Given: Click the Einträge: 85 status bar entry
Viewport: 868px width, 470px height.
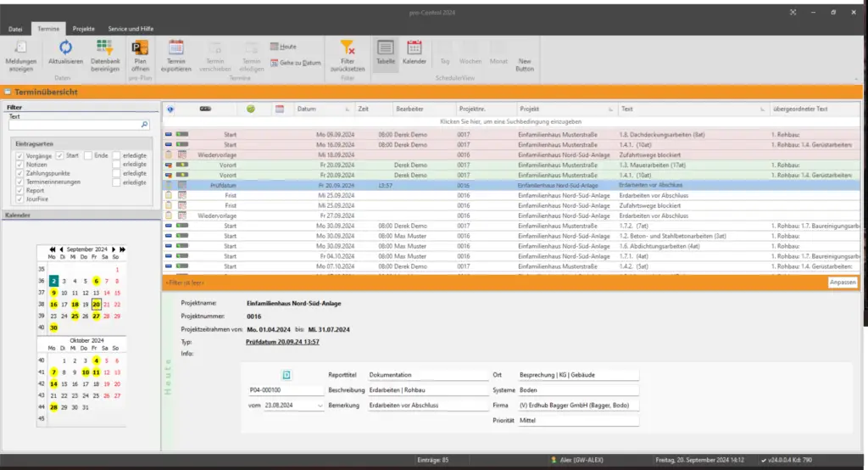Looking at the screenshot, I should (x=433, y=460).
